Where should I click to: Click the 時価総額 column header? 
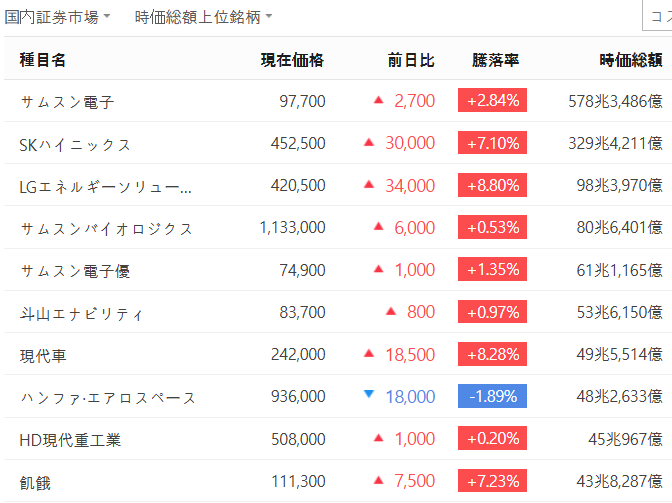pyautogui.click(x=630, y=60)
